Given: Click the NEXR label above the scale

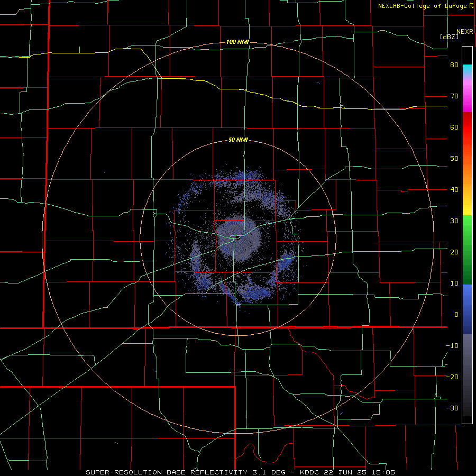Looking at the screenshot, I should click(465, 32).
